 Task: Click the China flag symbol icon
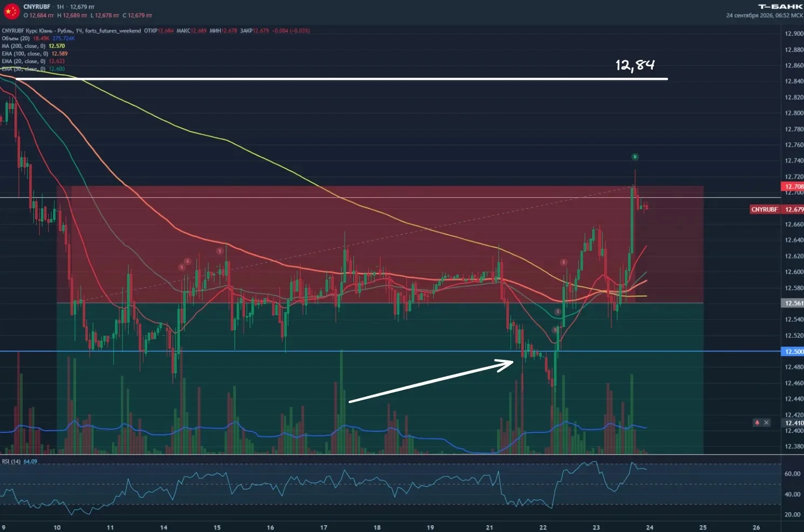point(11,11)
